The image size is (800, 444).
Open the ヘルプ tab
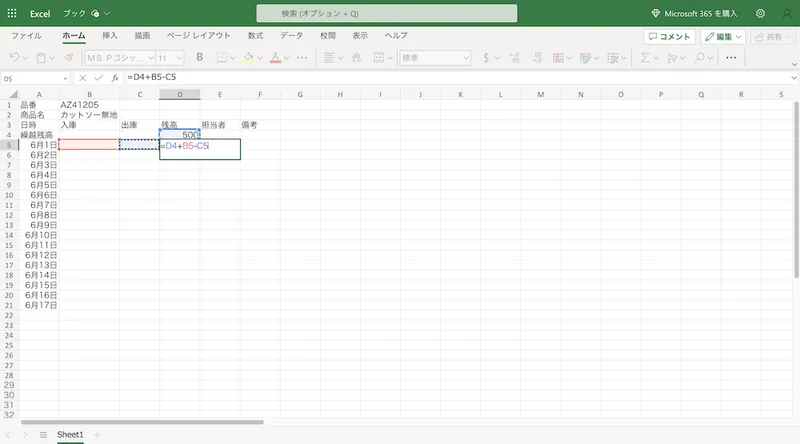click(396, 36)
